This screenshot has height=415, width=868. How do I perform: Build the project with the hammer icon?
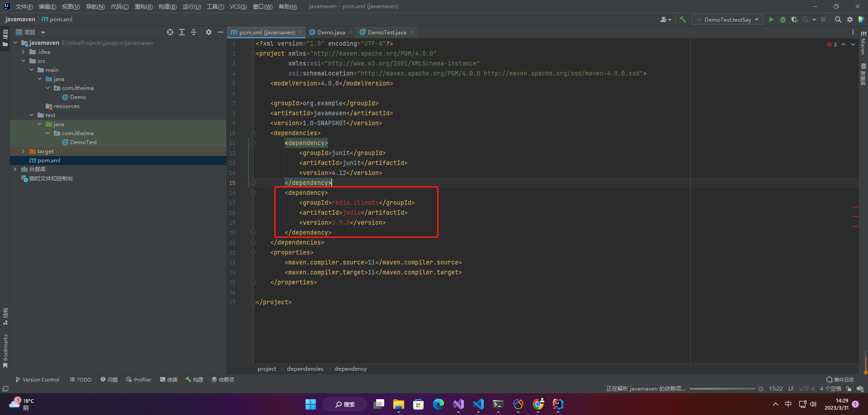pyautogui.click(x=683, y=19)
